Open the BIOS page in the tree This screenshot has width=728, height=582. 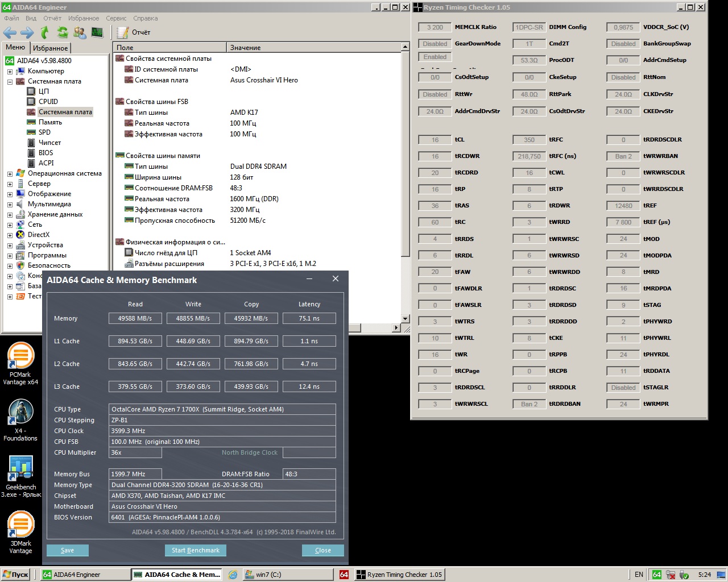coord(45,153)
